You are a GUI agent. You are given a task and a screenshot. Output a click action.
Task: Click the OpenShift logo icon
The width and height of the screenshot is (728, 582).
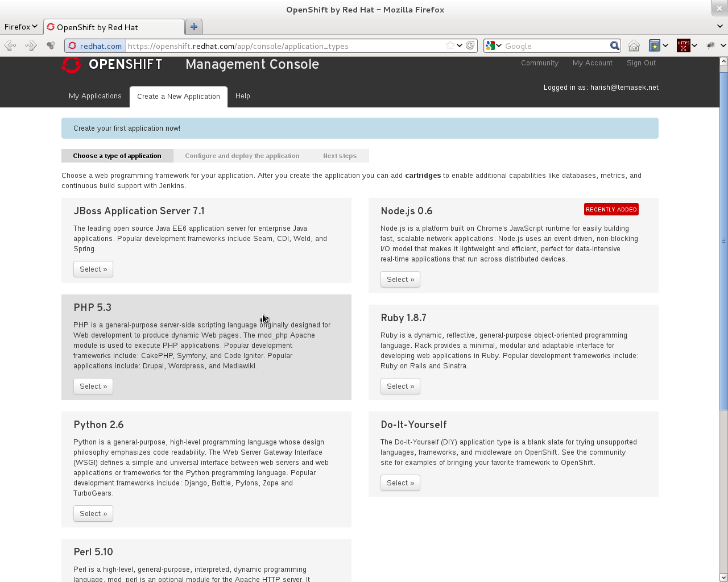[72, 64]
